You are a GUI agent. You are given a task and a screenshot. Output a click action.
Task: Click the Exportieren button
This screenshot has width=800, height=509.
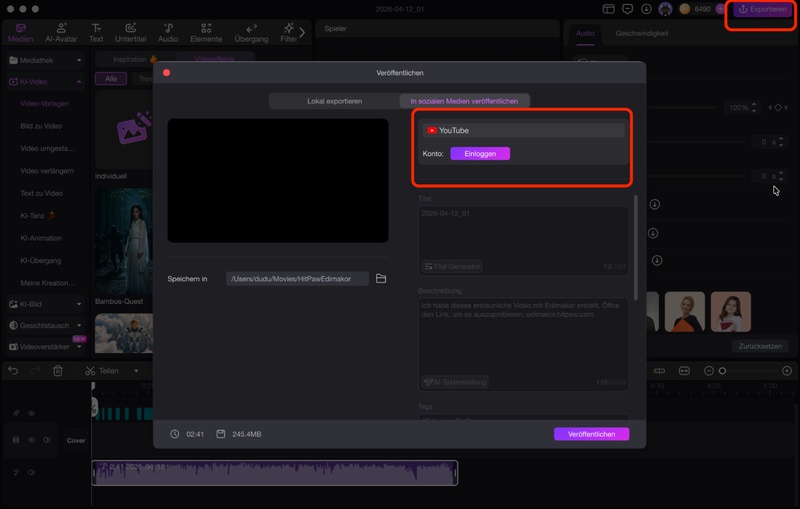[762, 9]
